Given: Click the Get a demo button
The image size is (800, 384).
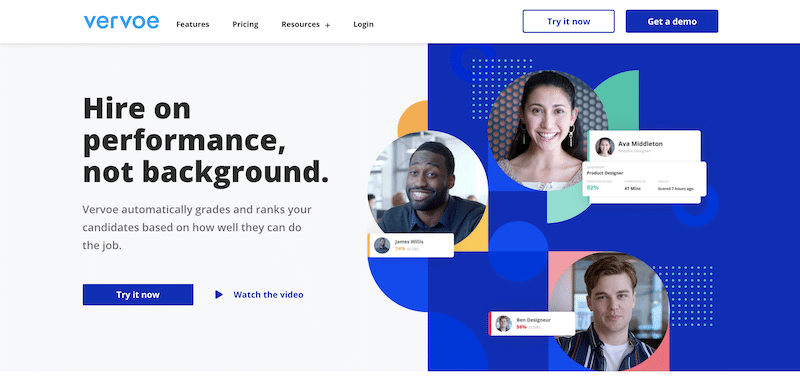Looking at the screenshot, I should click(x=672, y=21).
